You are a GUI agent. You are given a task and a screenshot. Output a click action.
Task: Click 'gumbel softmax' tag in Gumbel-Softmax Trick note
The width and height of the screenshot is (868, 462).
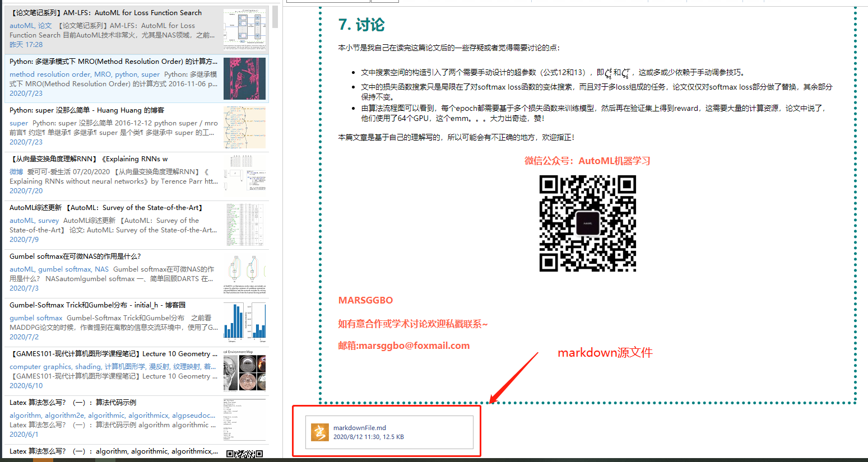(36, 318)
